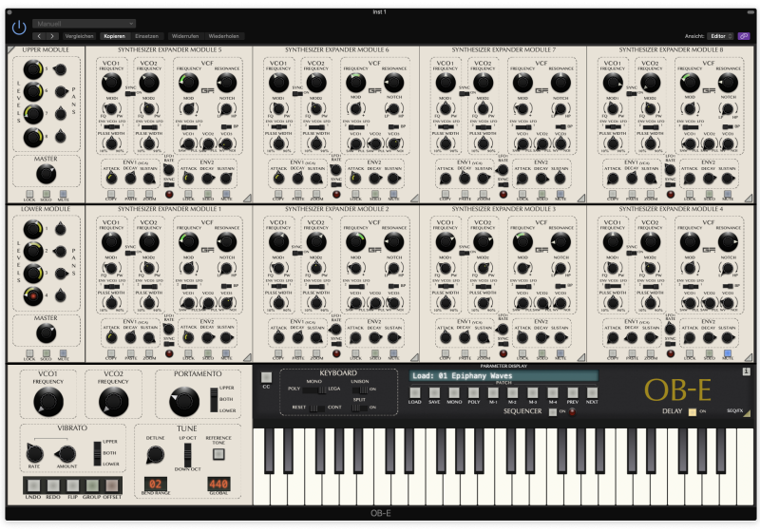Click the REDO button in bottom panel

point(53,485)
